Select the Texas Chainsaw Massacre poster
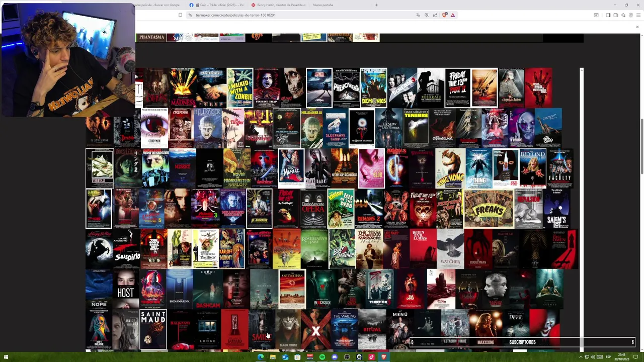 point(369,249)
